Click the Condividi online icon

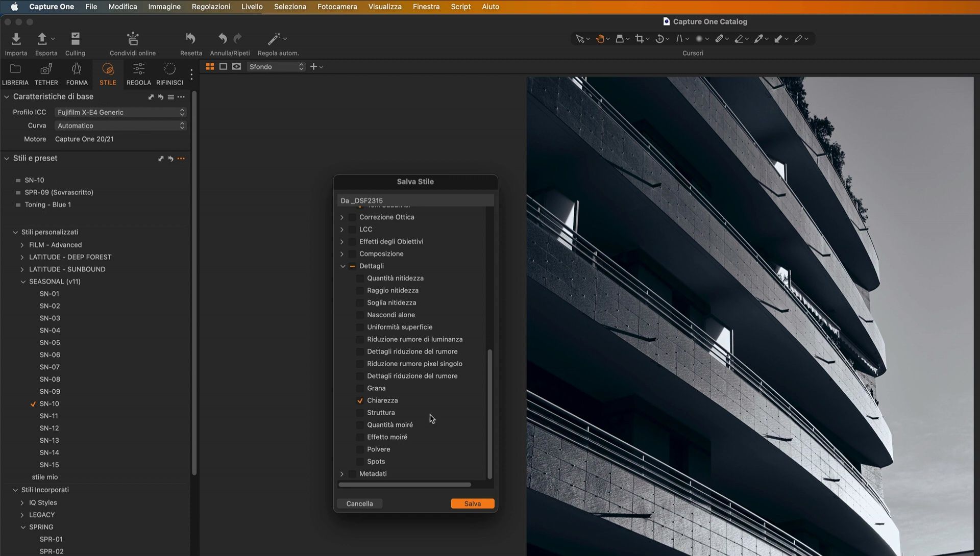(x=133, y=39)
